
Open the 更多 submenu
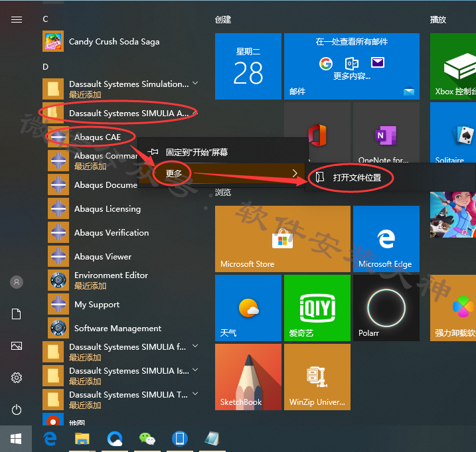click(x=223, y=173)
